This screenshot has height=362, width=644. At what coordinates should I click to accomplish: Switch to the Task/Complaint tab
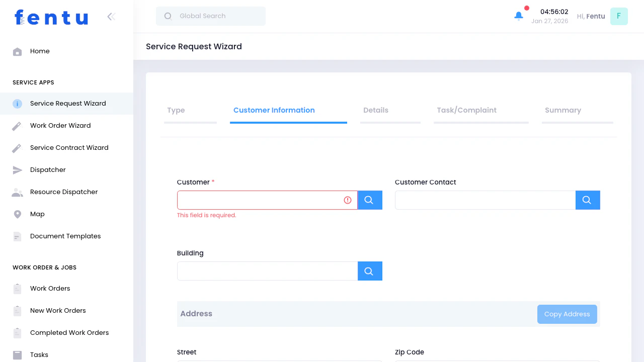click(466, 110)
